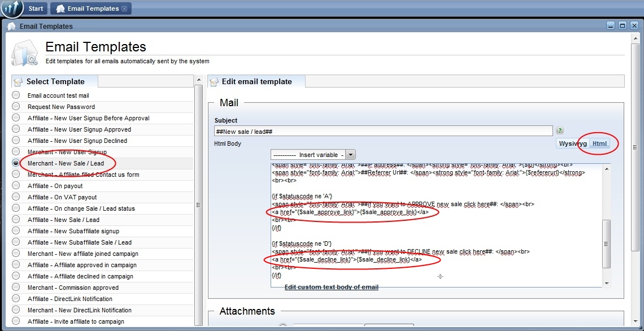Click 'Edit custom text body of email' link
Image resolution: width=644 pixels, height=331 pixels.
[331, 287]
